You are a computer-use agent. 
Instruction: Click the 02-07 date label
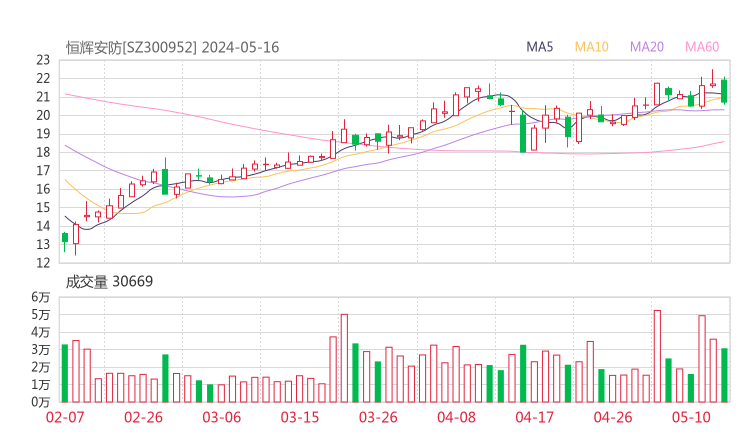click(65, 417)
